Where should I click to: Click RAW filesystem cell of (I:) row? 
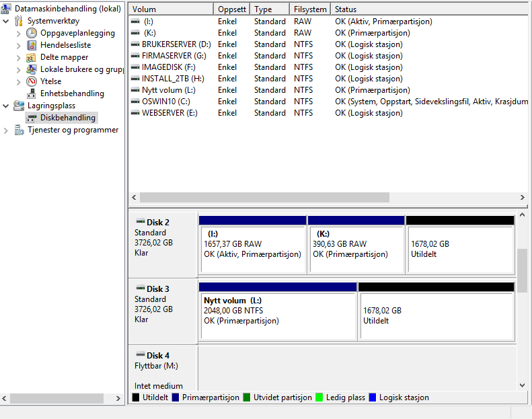[303, 22]
